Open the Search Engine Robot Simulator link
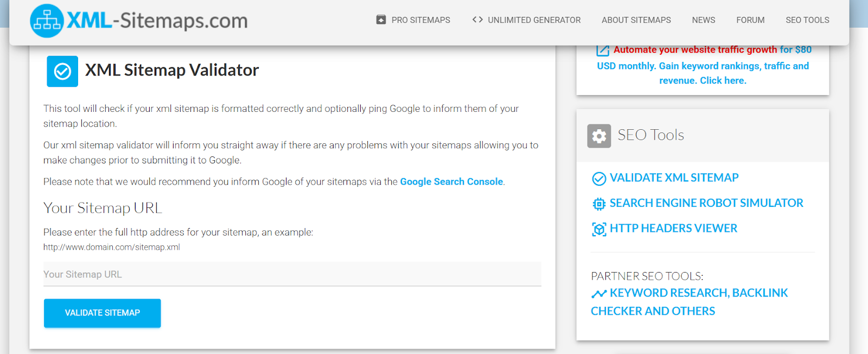The image size is (868, 354). click(706, 203)
